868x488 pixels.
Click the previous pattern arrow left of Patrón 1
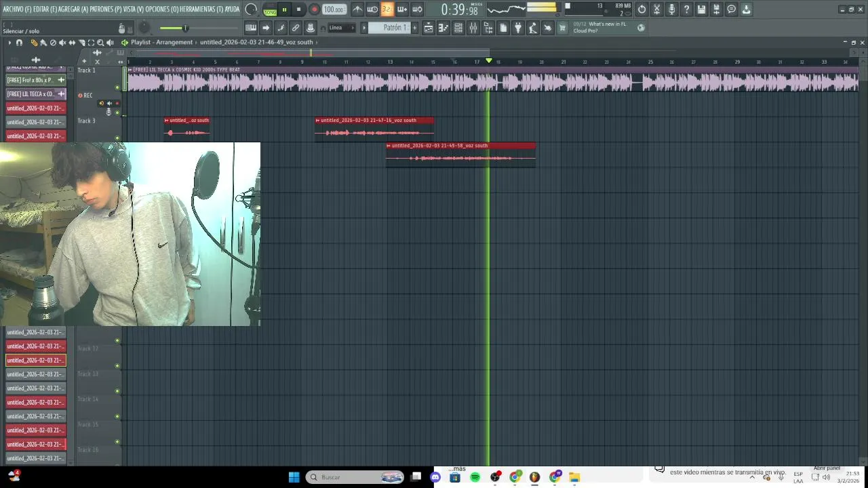coord(364,28)
